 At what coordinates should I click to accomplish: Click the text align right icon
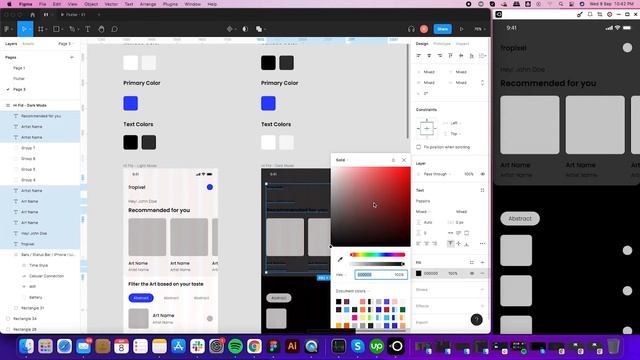435,244
